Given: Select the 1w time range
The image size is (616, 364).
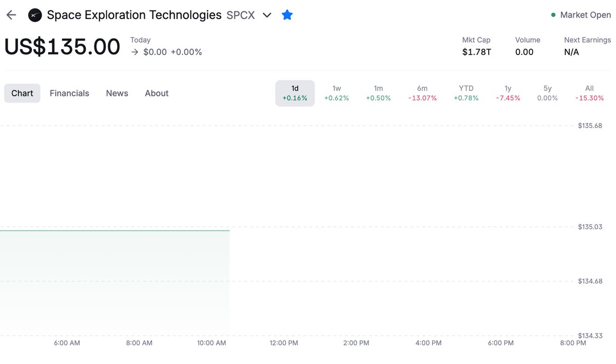Looking at the screenshot, I should [337, 93].
